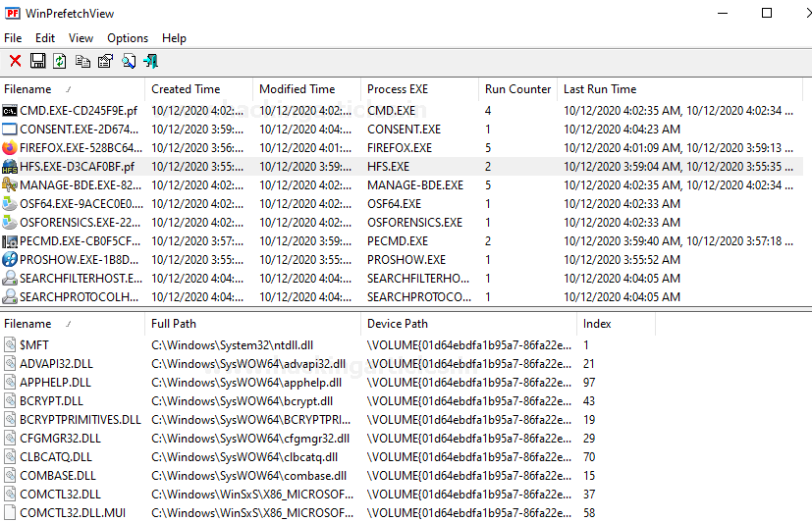Sort by Created Time column header
The image size is (812, 522).
pyautogui.click(x=199, y=89)
